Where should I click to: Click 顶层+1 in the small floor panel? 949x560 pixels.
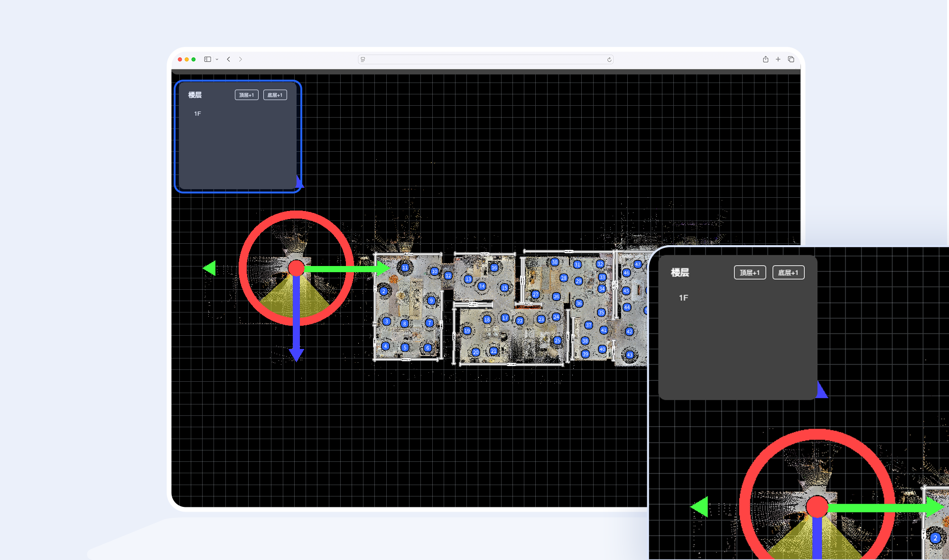(246, 95)
